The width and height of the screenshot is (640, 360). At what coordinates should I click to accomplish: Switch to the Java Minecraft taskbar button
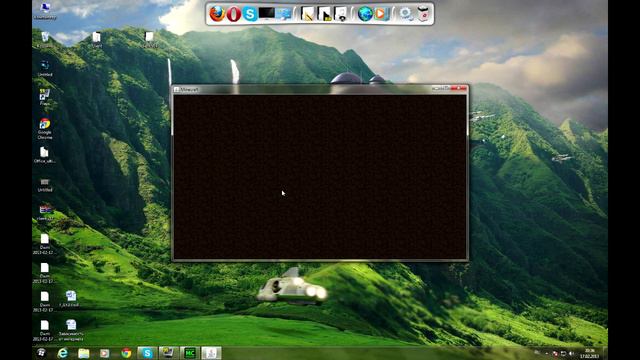pyautogui.click(x=211, y=353)
